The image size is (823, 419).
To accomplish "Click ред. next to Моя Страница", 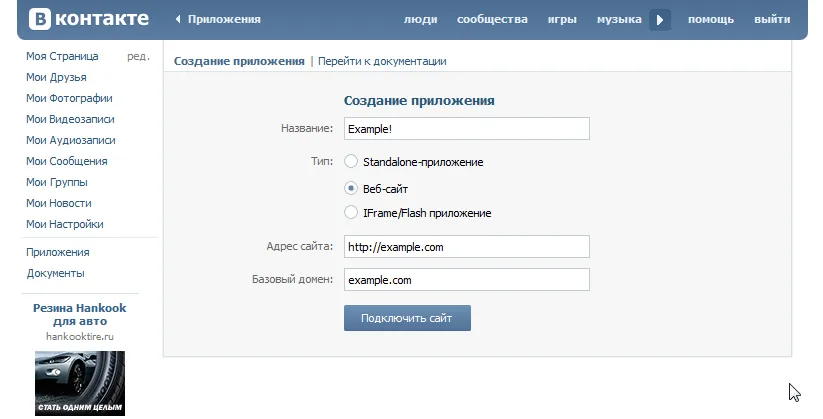I will pos(139,56).
